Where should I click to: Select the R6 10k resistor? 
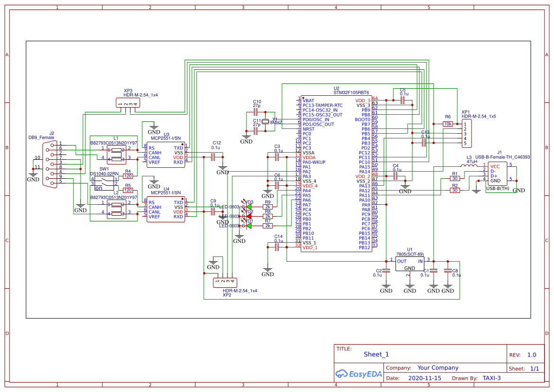pyautogui.click(x=448, y=124)
